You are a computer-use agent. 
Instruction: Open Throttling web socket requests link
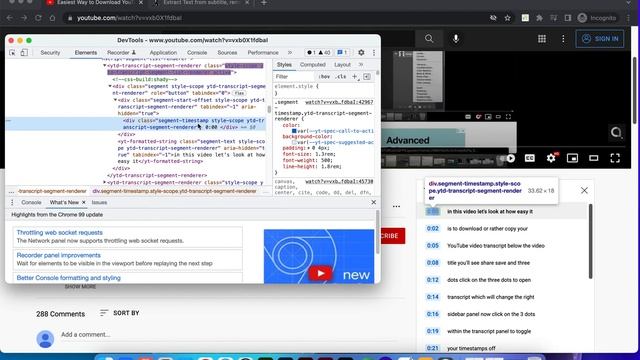point(60,233)
